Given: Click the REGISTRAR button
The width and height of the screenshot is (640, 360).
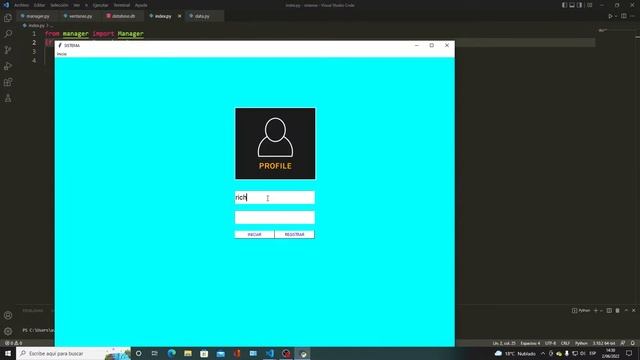Looking at the screenshot, I should (294, 234).
